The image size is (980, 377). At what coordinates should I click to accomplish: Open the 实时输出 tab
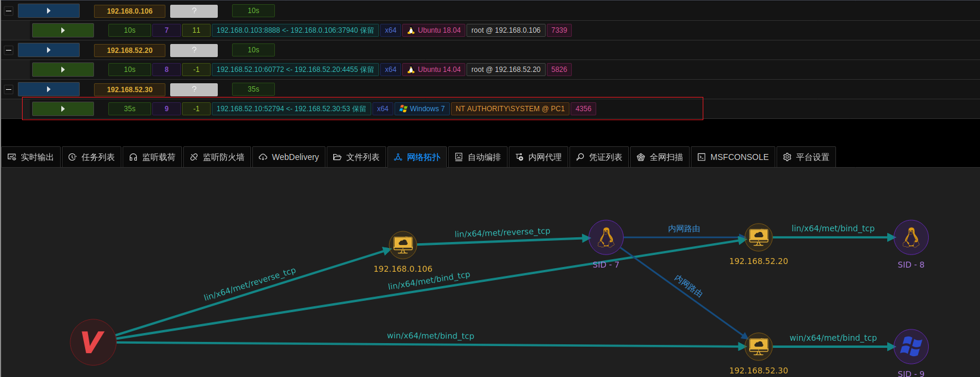(x=31, y=157)
